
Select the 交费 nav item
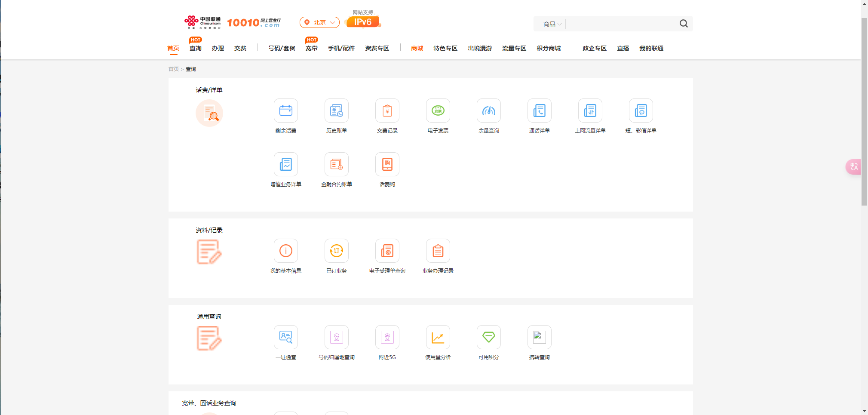[x=240, y=48]
